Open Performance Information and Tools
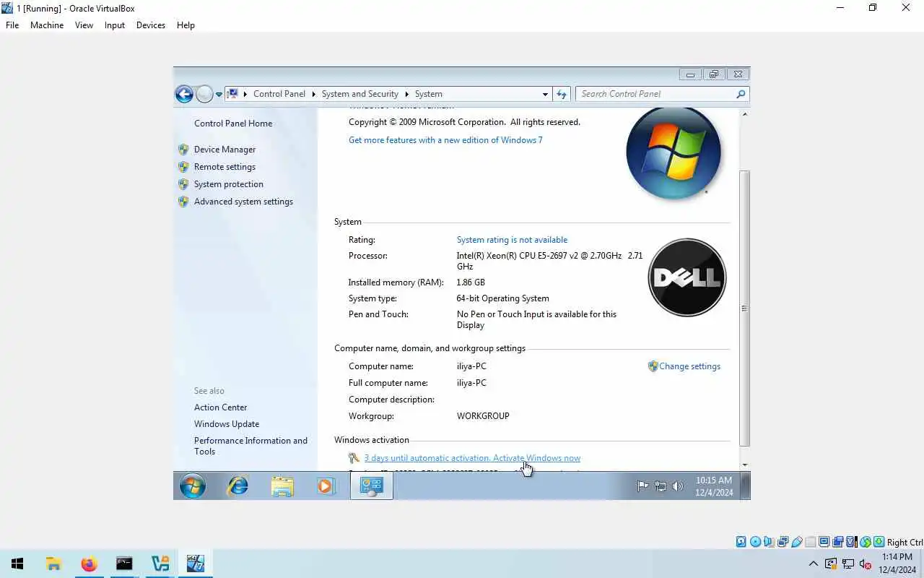This screenshot has height=578, width=924. [250, 446]
